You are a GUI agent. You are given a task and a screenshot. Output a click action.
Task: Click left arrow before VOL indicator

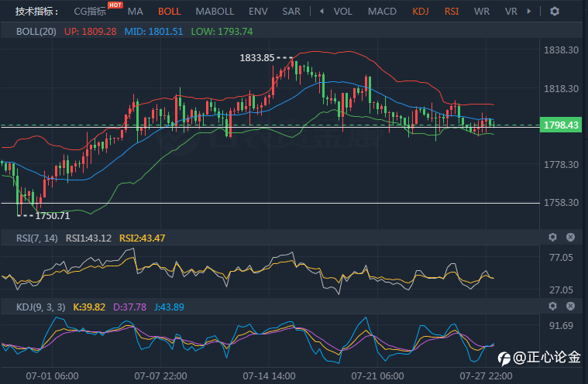pyautogui.click(x=322, y=12)
